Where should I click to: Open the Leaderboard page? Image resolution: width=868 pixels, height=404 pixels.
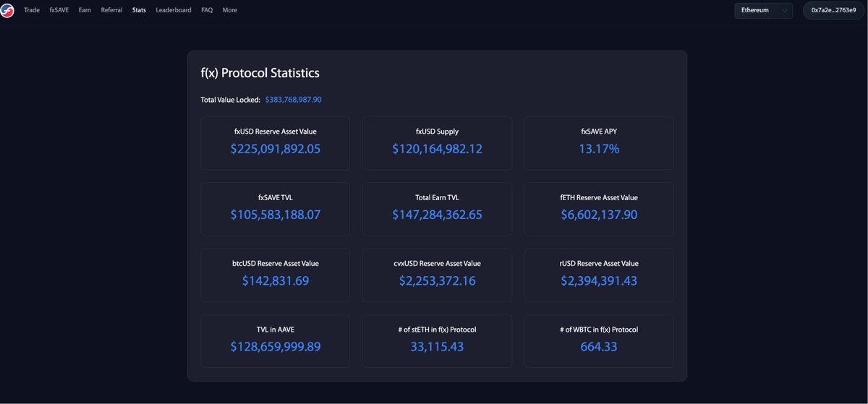[174, 11]
